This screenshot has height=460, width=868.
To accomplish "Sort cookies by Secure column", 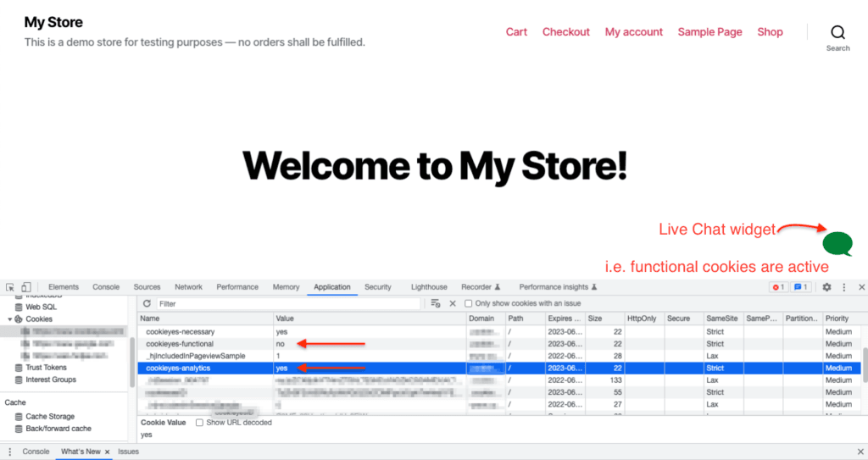I will 684,319.
